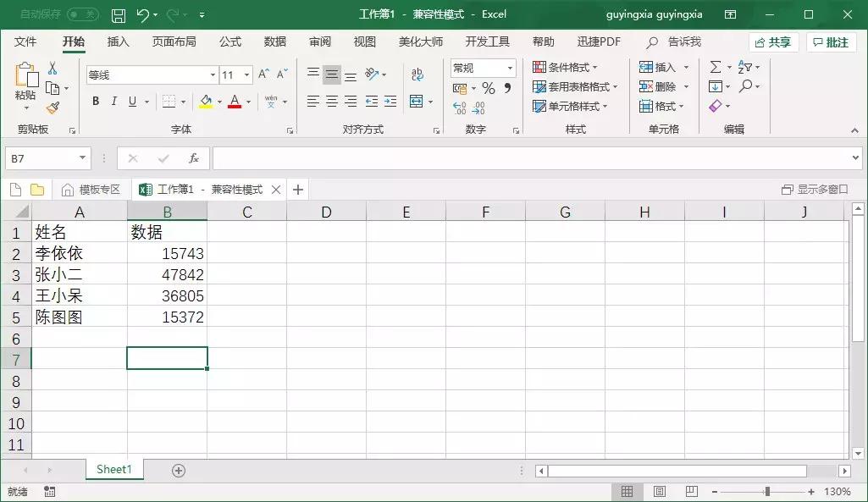
Task: Select cell B2 containing 15743
Action: [x=167, y=253]
